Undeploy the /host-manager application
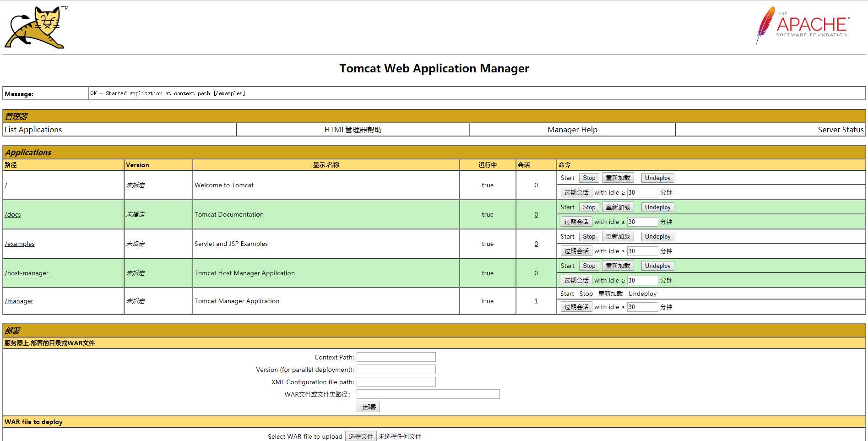 click(657, 266)
